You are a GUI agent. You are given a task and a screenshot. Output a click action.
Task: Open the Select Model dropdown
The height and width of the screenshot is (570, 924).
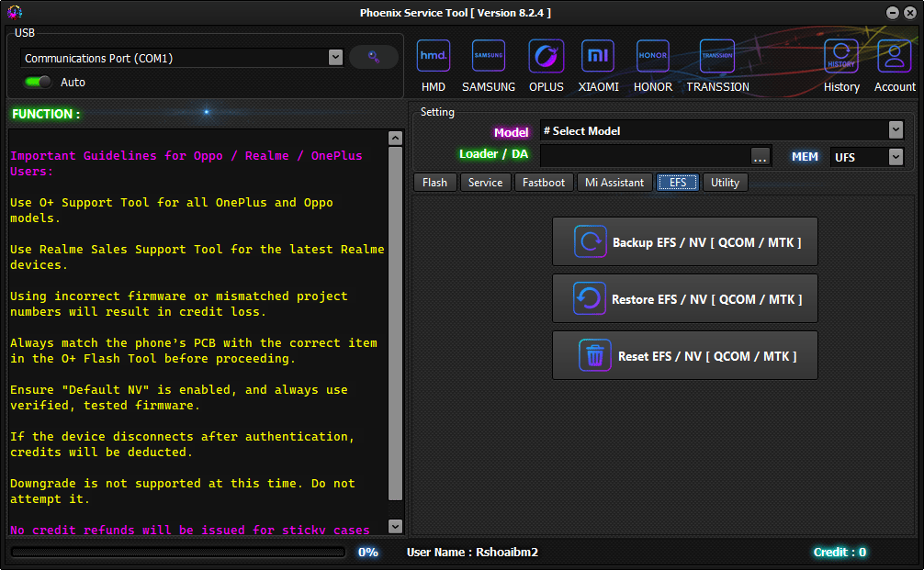pyautogui.click(x=896, y=130)
